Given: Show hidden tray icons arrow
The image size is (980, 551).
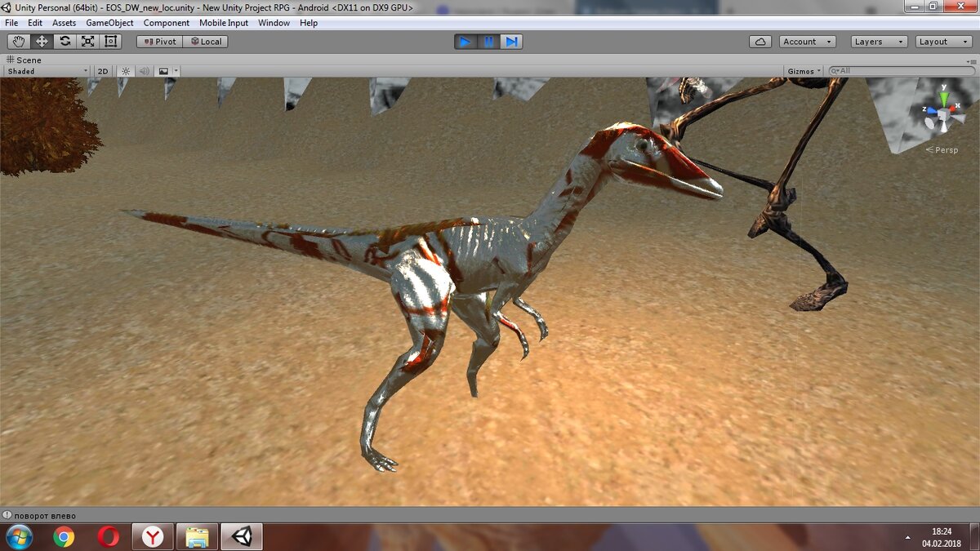Looking at the screenshot, I should pos(907,538).
